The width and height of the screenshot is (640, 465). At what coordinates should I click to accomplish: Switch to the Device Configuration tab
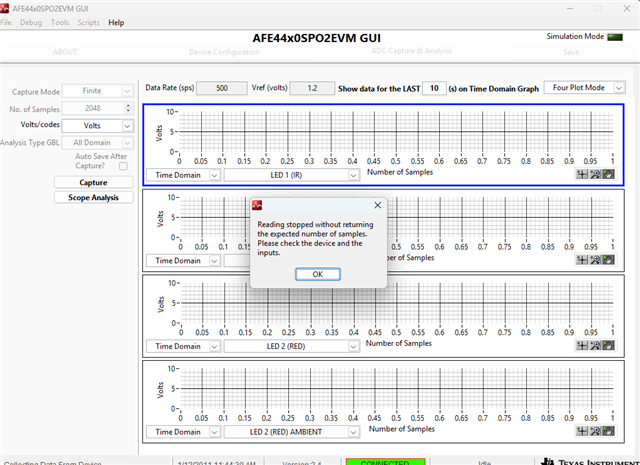pyautogui.click(x=224, y=52)
